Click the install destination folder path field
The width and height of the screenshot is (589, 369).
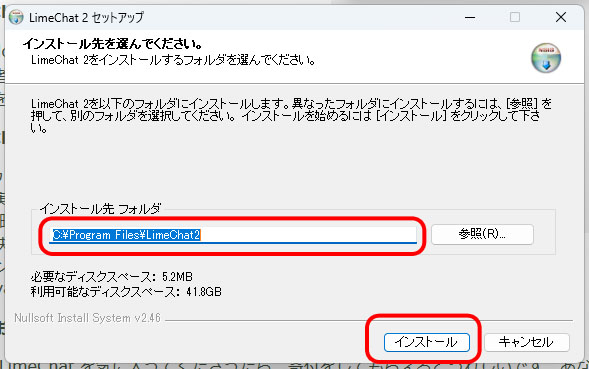(233, 235)
